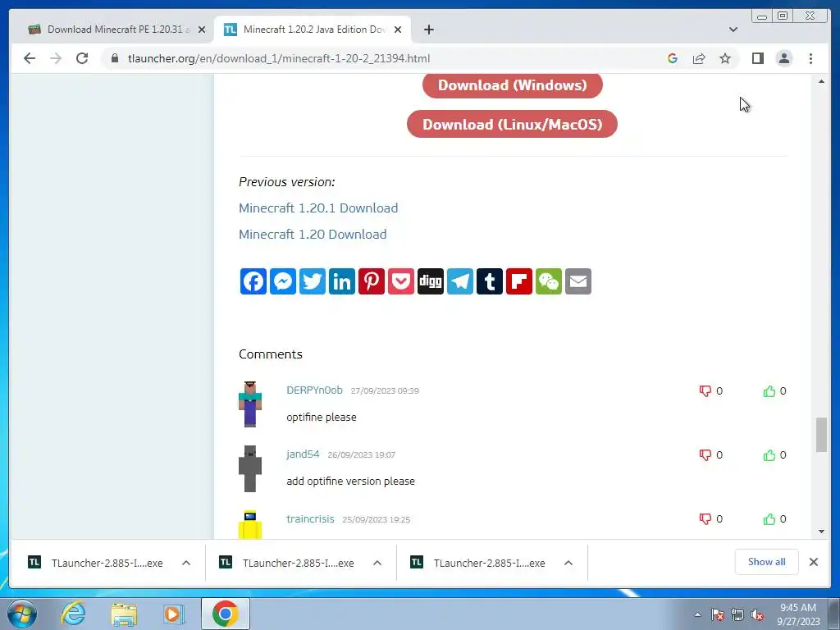The height and width of the screenshot is (630, 840).
Task: Close the Minecraft 1.20.2 Java tab
Action: click(398, 30)
